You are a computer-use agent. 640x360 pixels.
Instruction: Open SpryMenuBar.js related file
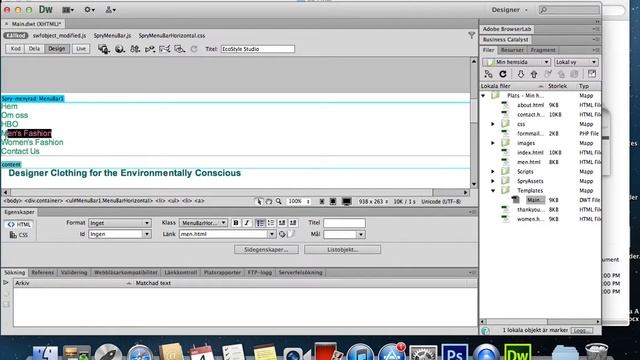[112, 36]
